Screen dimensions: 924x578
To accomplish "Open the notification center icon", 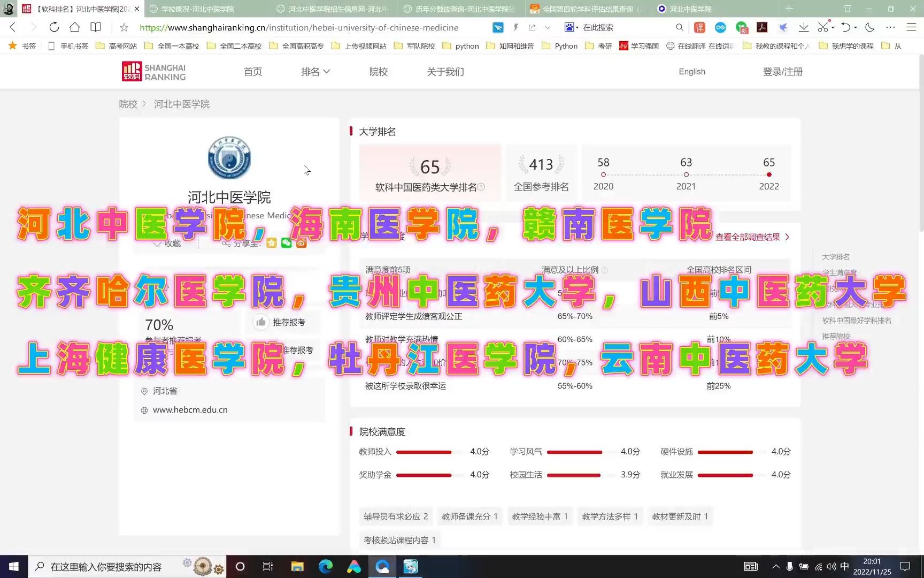I will pos(905,566).
